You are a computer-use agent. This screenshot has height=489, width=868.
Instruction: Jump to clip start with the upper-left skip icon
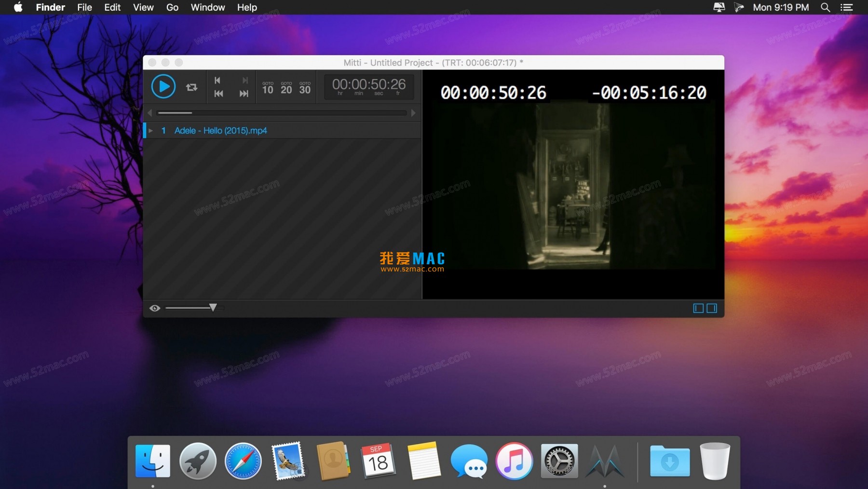[x=217, y=80]
